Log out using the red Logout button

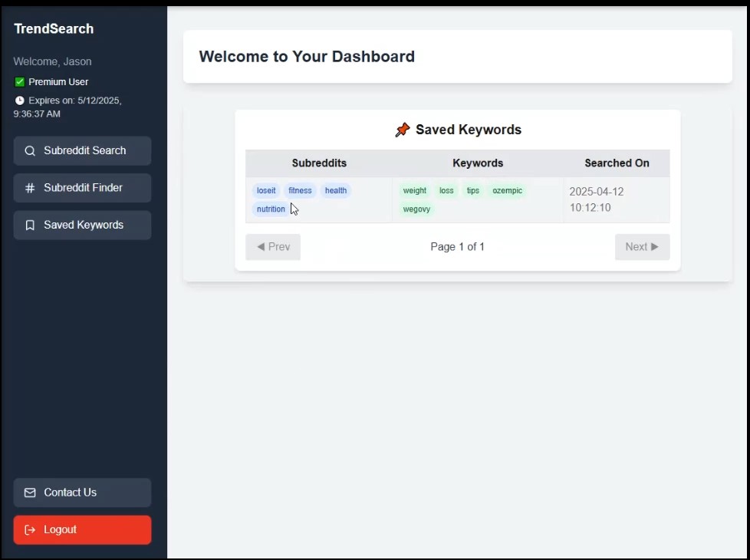[82, 530]
